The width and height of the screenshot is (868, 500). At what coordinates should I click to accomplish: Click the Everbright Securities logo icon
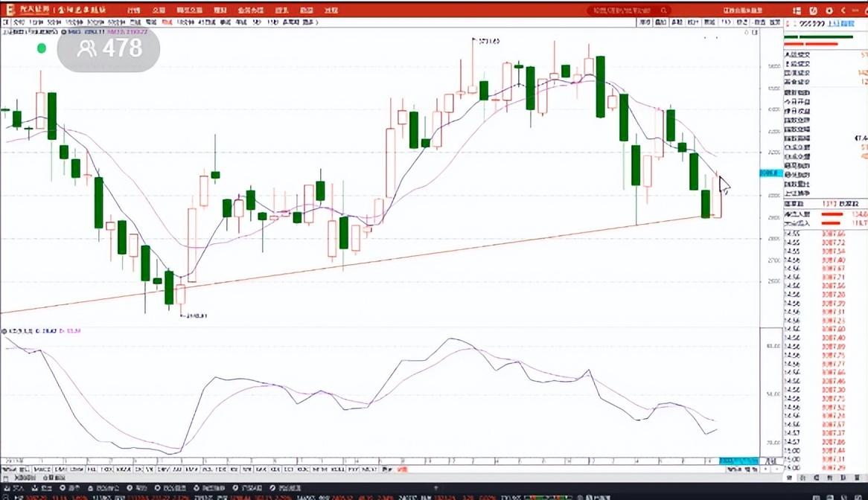tap(10, 10)
